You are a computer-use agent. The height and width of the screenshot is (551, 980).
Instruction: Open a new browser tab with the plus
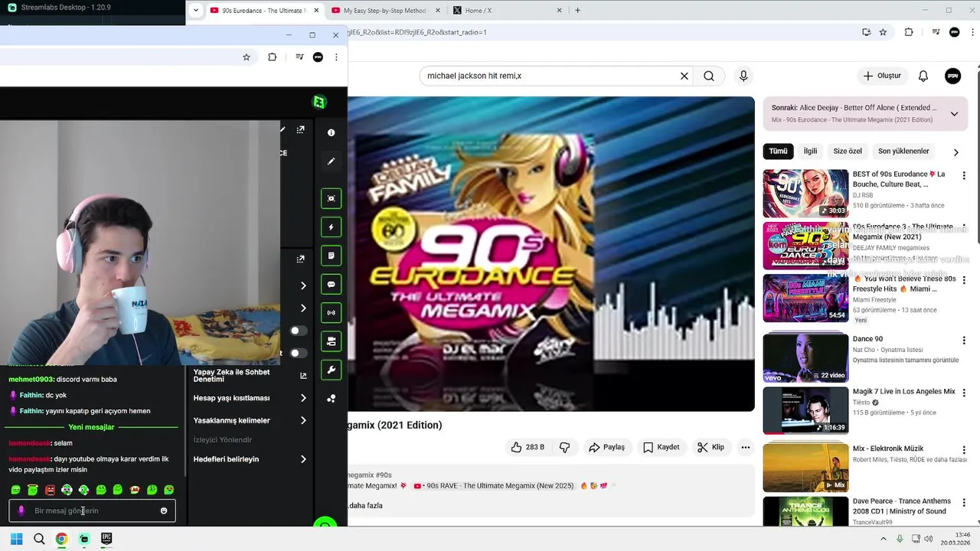[577, 11]
